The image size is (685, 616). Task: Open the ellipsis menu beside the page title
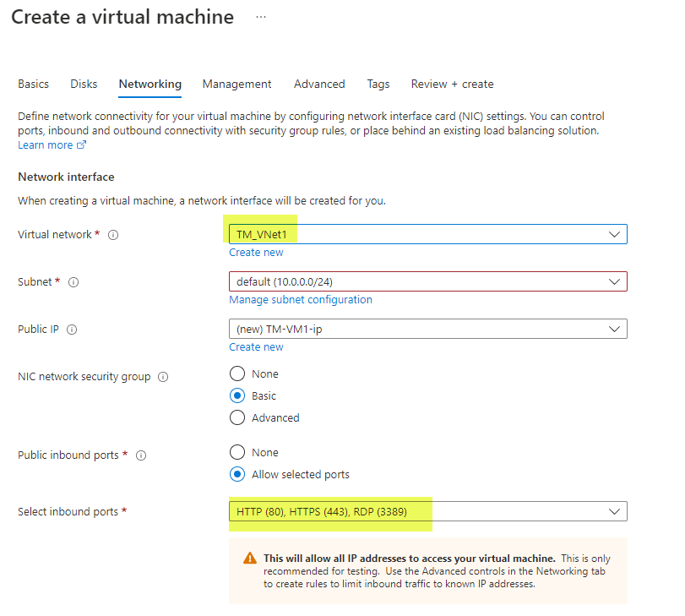[260, 17]
